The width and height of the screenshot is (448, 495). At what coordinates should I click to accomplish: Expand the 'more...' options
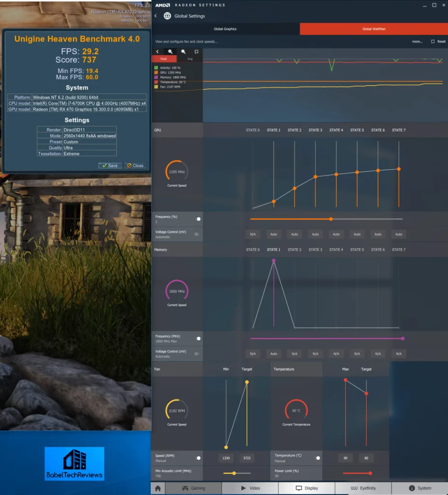click(417, 42)
